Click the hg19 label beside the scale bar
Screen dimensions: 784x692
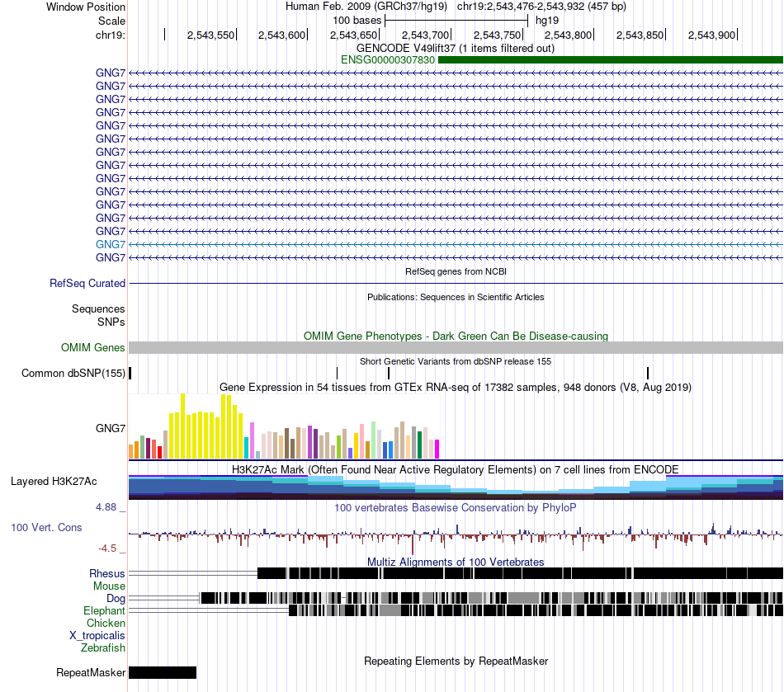pos(547,21)
